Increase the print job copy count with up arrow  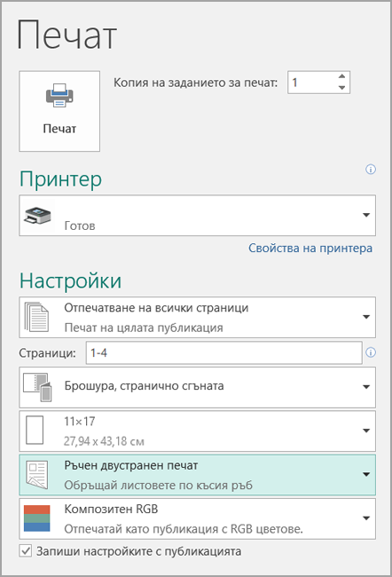click(x=342, y=76)
